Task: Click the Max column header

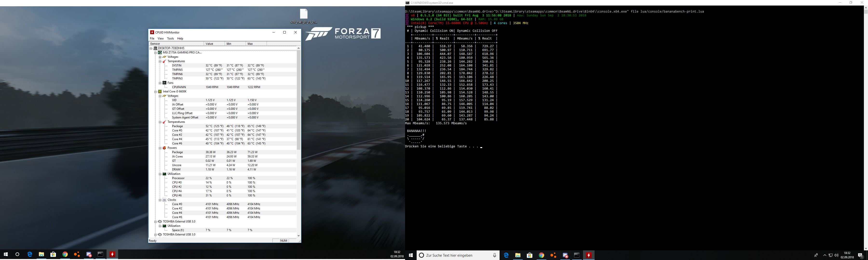Action: 256,44
